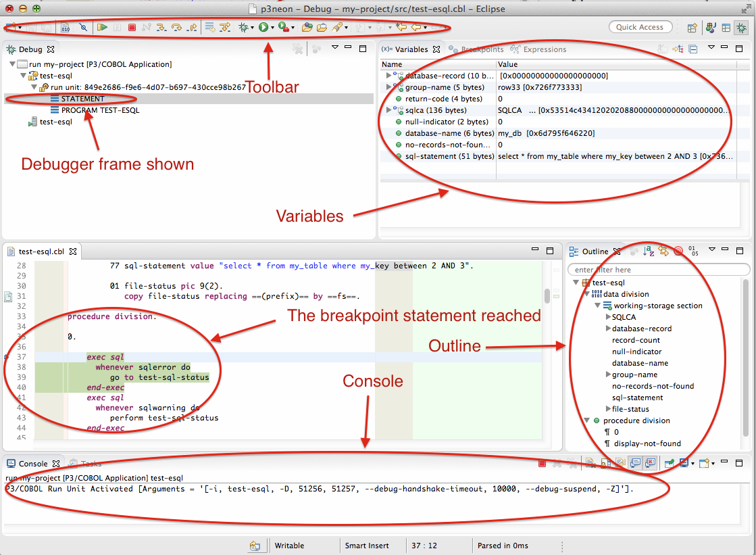This screenshot has width=756, height=555.
Task: Click the Drop to Frame icon
Action: click(x=209, y=28)
